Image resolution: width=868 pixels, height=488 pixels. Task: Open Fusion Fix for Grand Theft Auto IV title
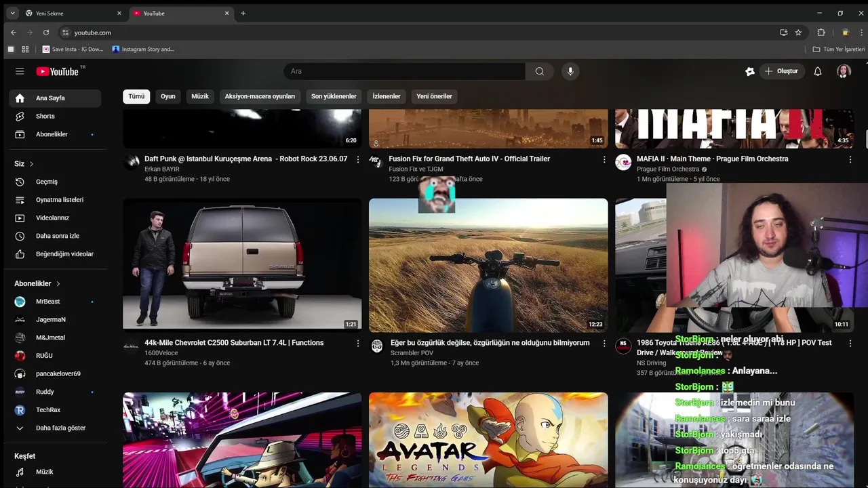(469, 159)
